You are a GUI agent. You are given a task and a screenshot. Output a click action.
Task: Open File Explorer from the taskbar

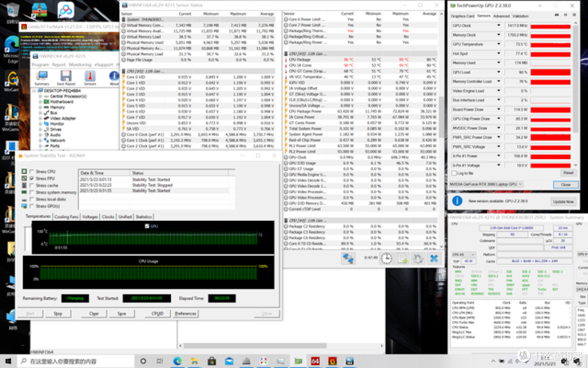[194, 361]
